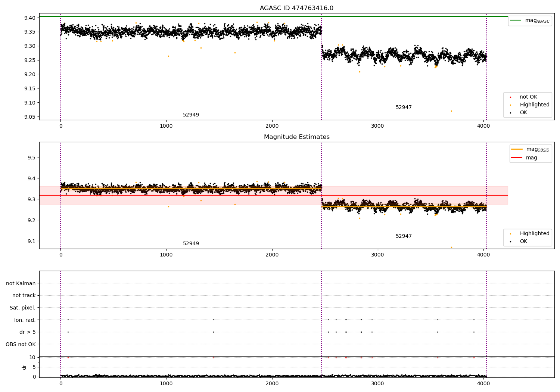
Task: Click the "9.05" y tick on top plot
Action: (30, 117)
